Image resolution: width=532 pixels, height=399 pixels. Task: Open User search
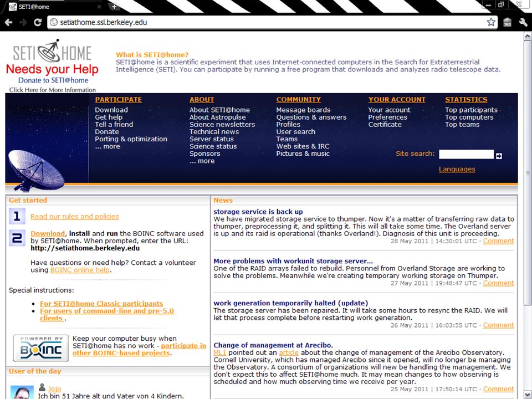pos(296,132)
